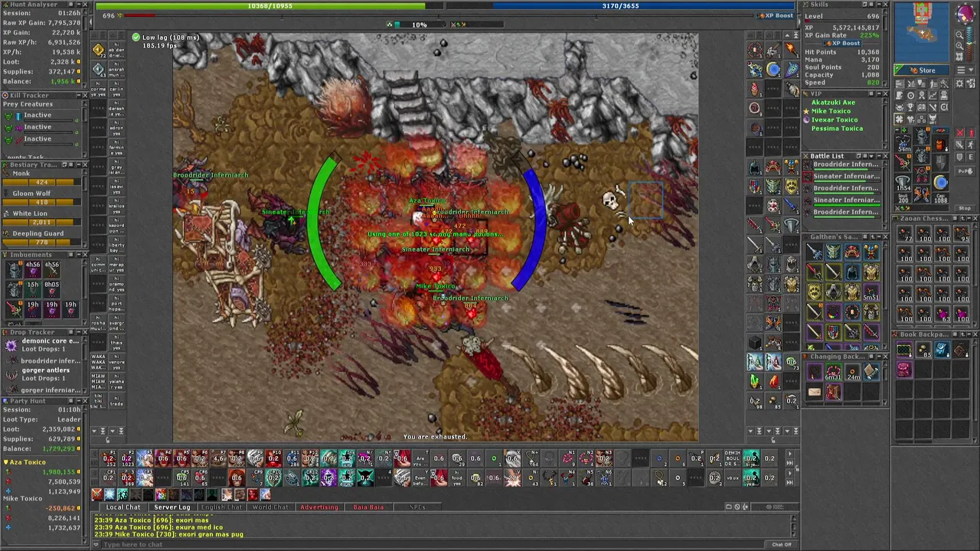Select stand mode red figure icon
980x551 pixels.
pos(972,132)
